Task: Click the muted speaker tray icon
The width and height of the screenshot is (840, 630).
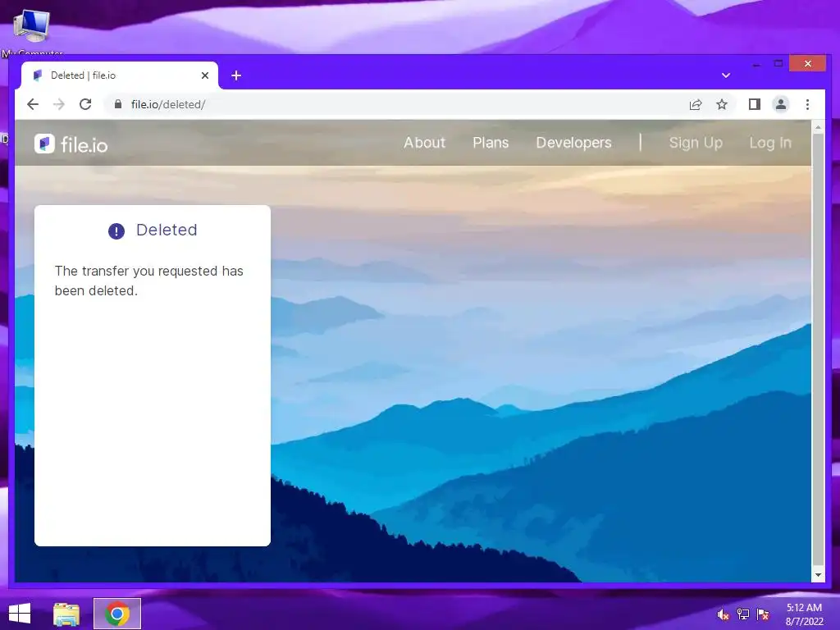Action: [x=724, y=614]
